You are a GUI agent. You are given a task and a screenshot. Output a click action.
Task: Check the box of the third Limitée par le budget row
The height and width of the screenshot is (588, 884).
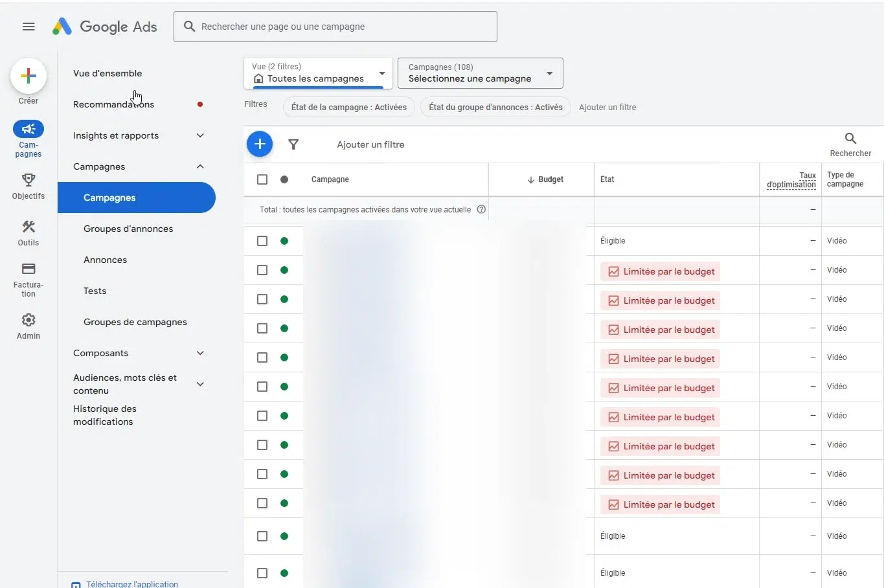(x=262, y=328)
